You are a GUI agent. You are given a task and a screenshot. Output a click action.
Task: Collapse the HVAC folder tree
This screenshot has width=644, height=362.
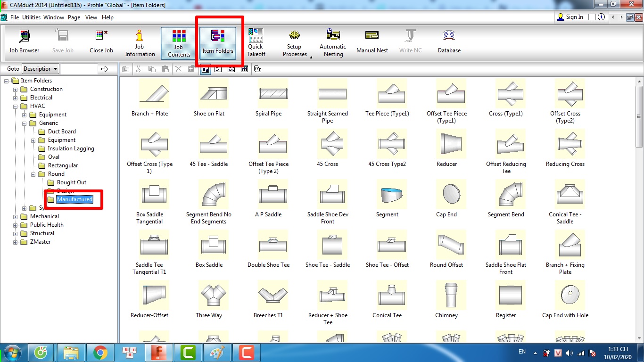16,107
